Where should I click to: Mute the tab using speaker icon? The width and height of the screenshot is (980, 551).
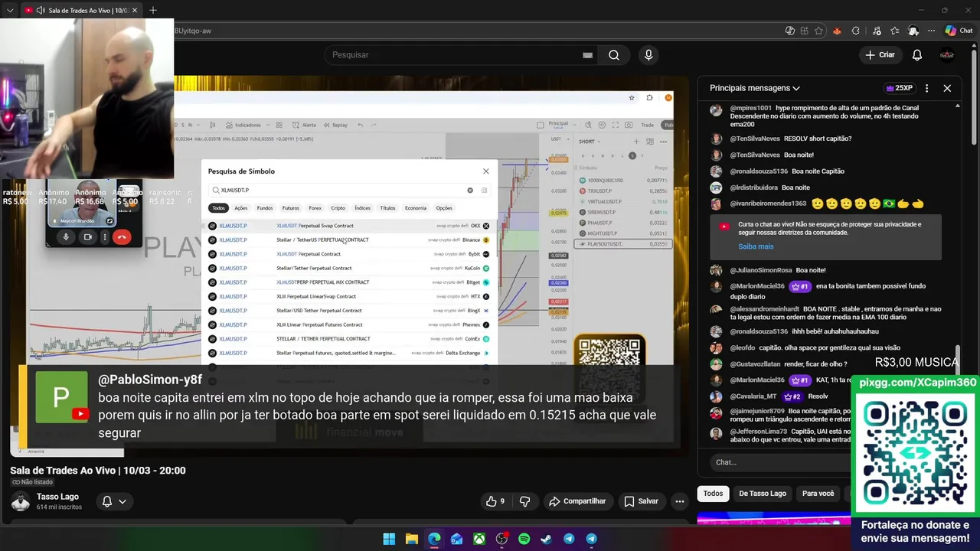coord(40,11)
